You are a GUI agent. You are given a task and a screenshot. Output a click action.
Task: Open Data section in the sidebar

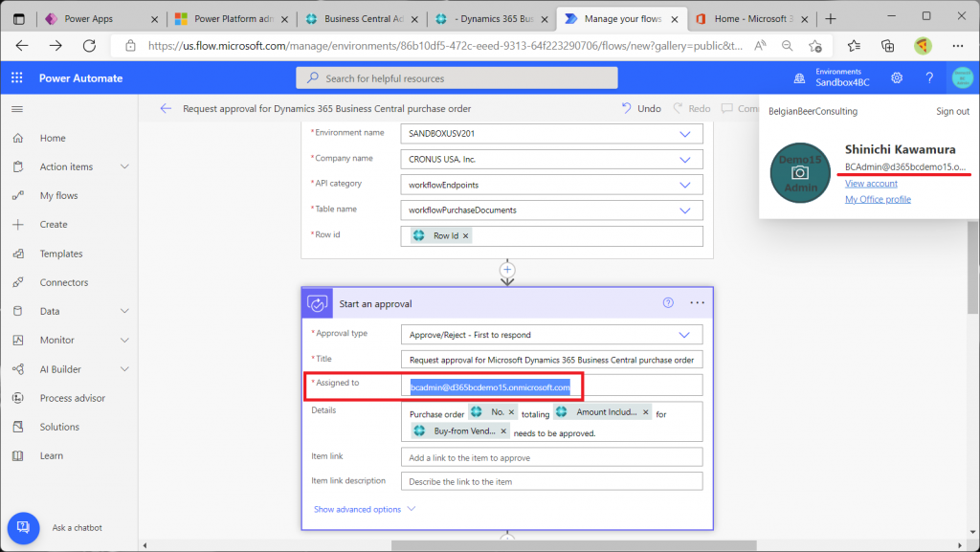click(50, 311)
